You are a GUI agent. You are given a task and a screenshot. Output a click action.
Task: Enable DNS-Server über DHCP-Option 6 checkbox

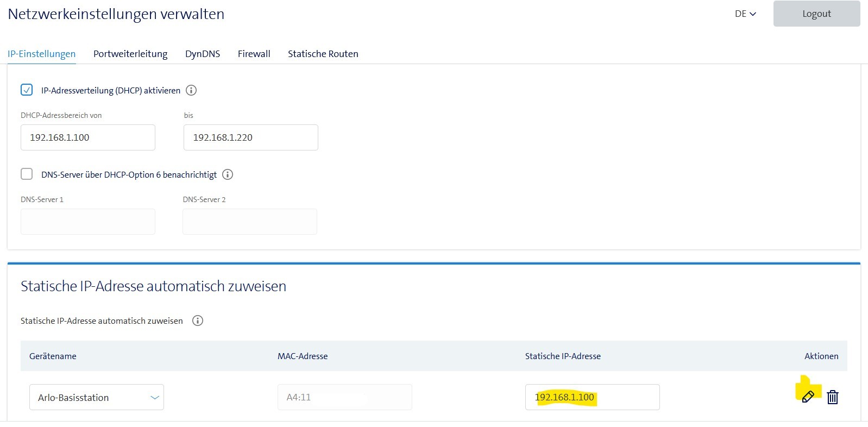pyautogui.click(x=27, y=174)
